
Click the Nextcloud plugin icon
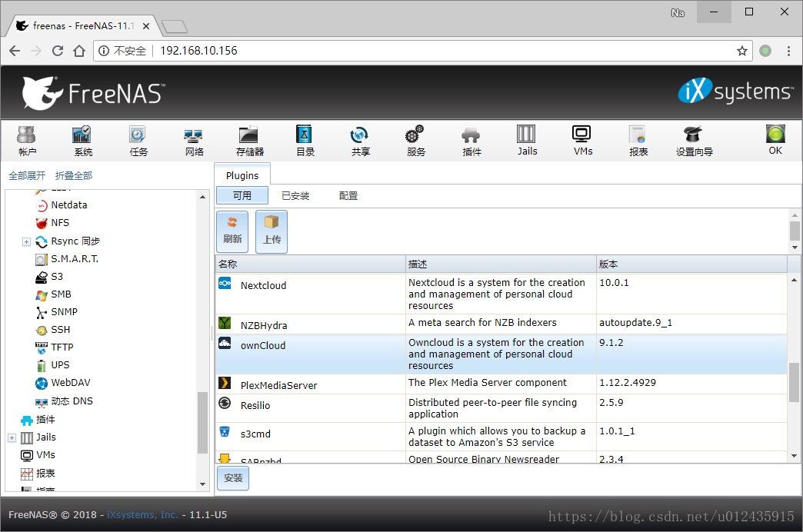pyautogui.click(x=225, y=283)
